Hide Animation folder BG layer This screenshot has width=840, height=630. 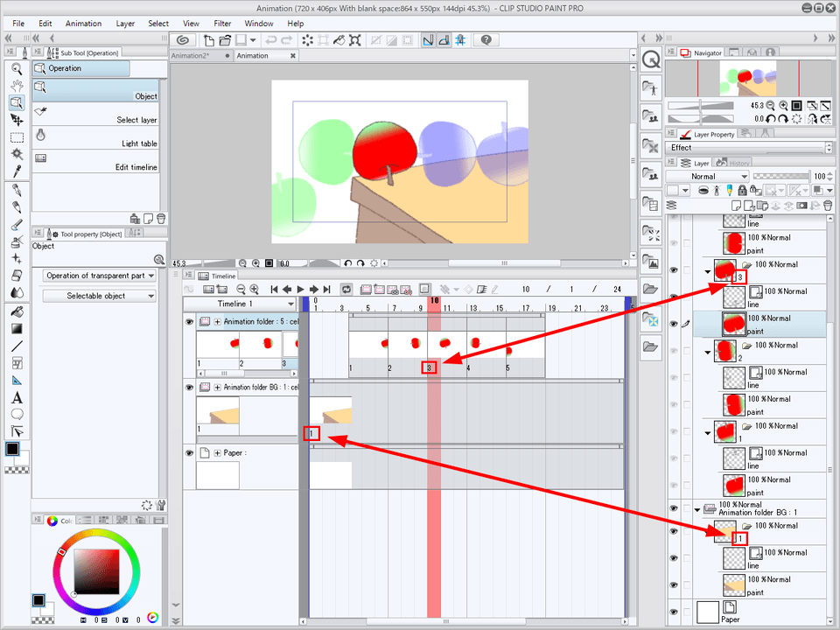(x=674, y=508)
